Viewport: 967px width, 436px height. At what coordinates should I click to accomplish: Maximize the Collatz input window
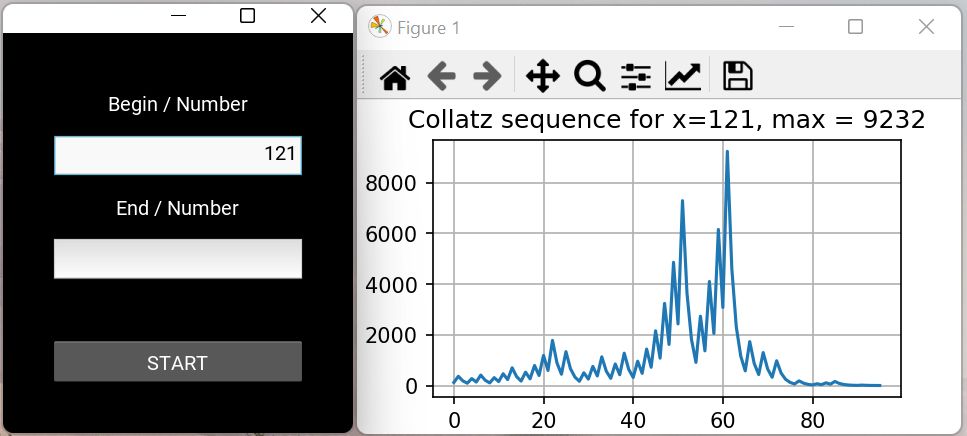pos(248,15)
